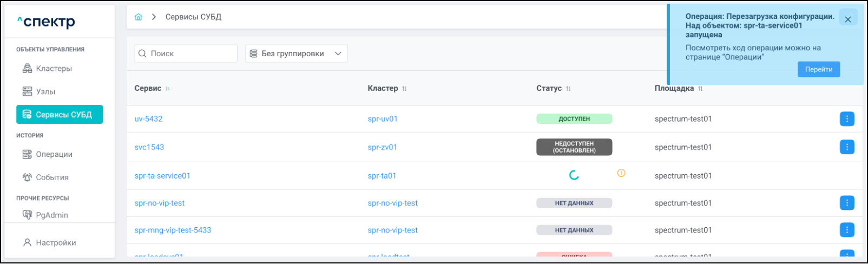868x264 pixels.
Task: Open actions menu for spr-mng-vip-test-5433 row
Action: 846,230
